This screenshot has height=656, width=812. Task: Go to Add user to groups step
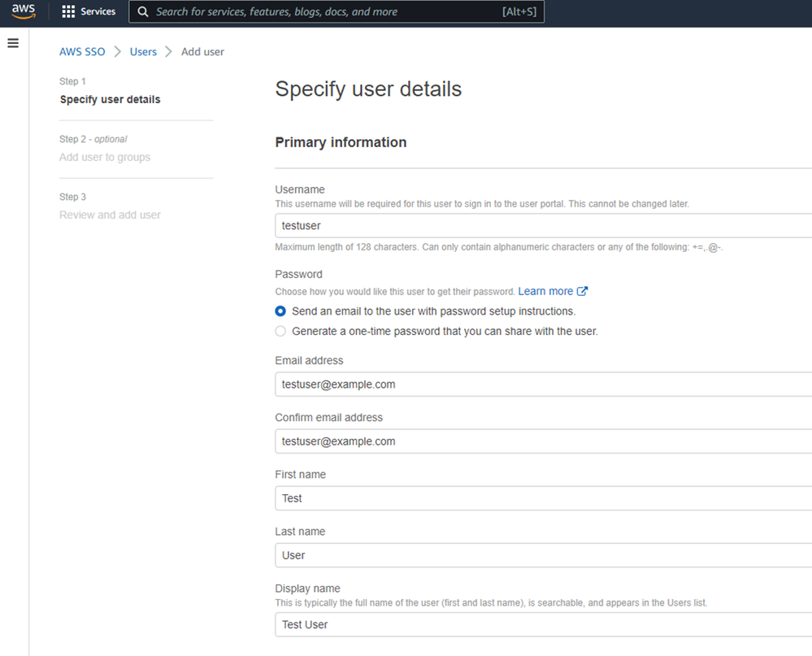[x=105, y=157]
